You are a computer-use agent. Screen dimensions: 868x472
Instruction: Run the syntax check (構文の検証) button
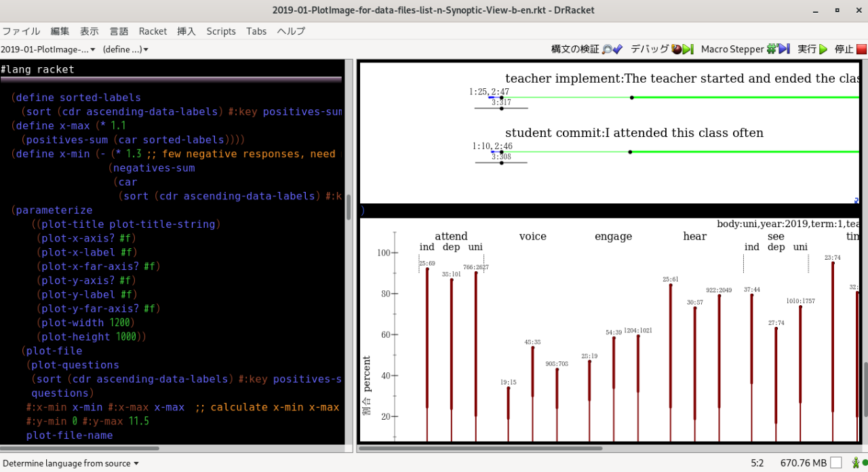pyautogui.click(x=587, y=50)
